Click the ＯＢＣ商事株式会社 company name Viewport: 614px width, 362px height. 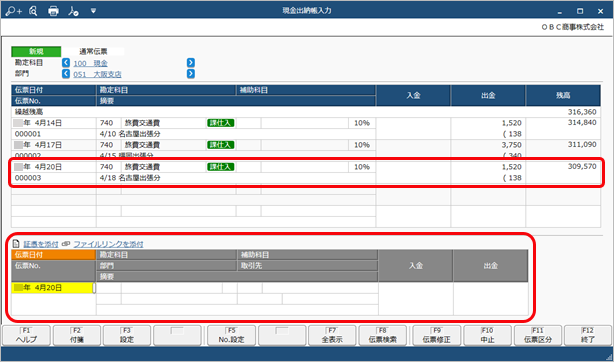coord(572,27)
